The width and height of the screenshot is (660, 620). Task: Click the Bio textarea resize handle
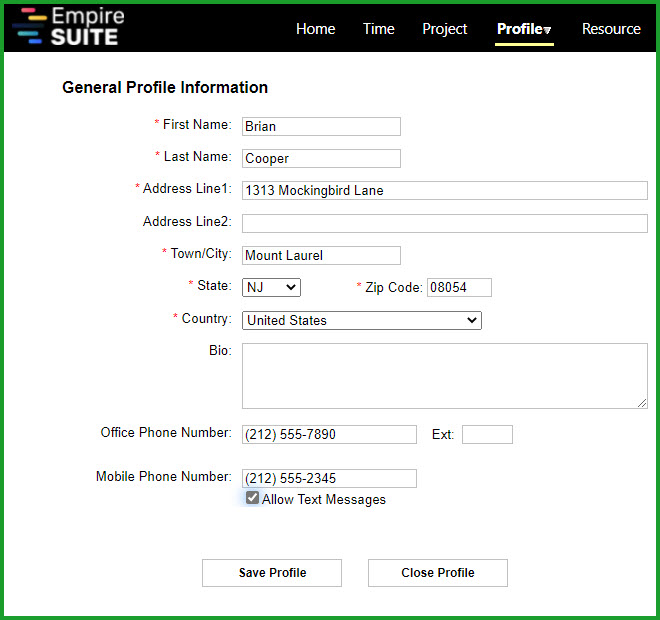click(x=642, y=403)
